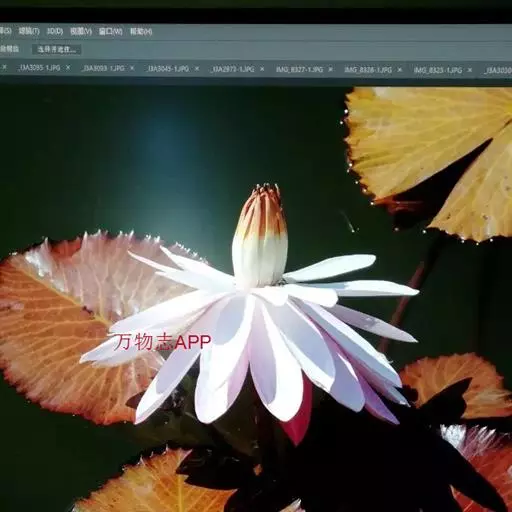Switch to the _I3A3093-1.JPG document tab
Image resolution: width=512 pixels, height=512 pixels.
(103, 68)
